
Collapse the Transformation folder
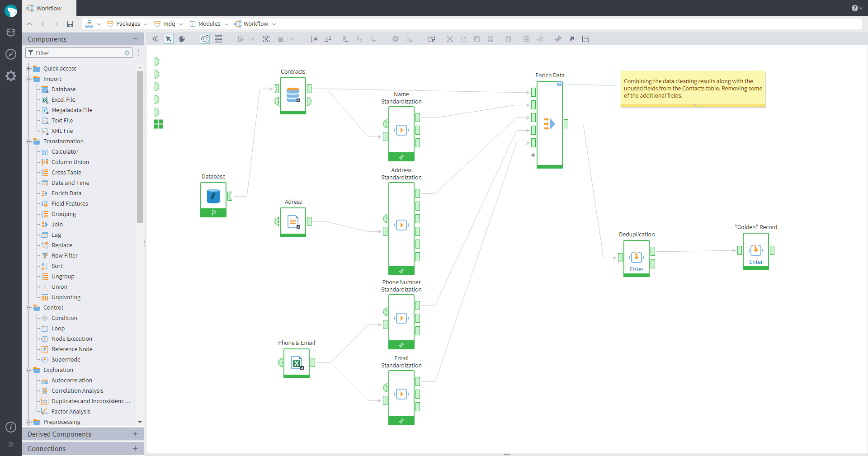[x=29, y=141]
